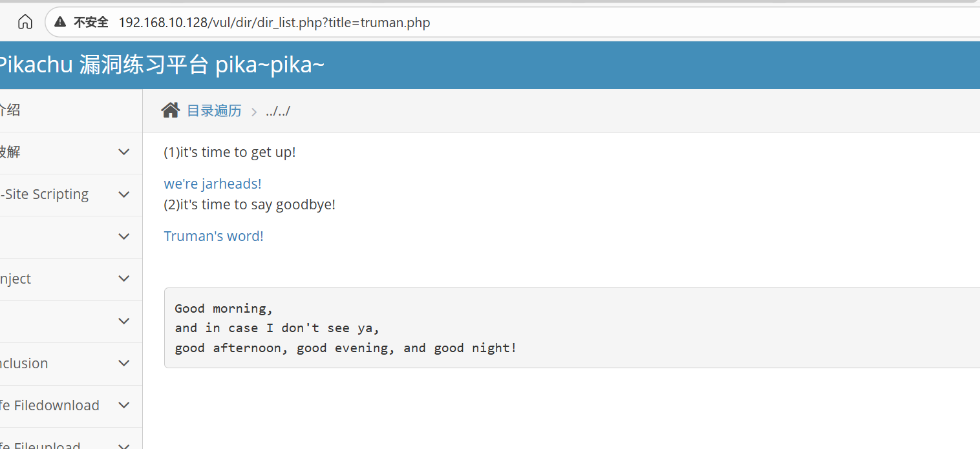Open the "we're jarheads!" link
980x449 pixels.
coord(213,183)
